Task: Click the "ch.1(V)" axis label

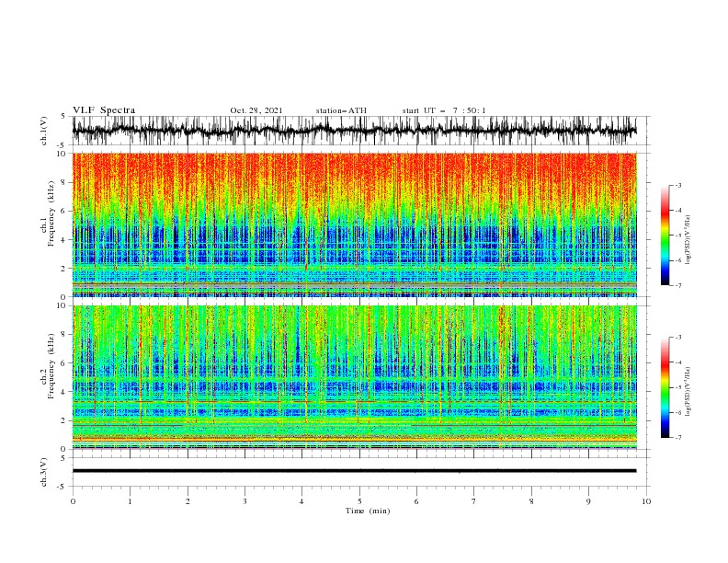Action: tap(44, 131)
